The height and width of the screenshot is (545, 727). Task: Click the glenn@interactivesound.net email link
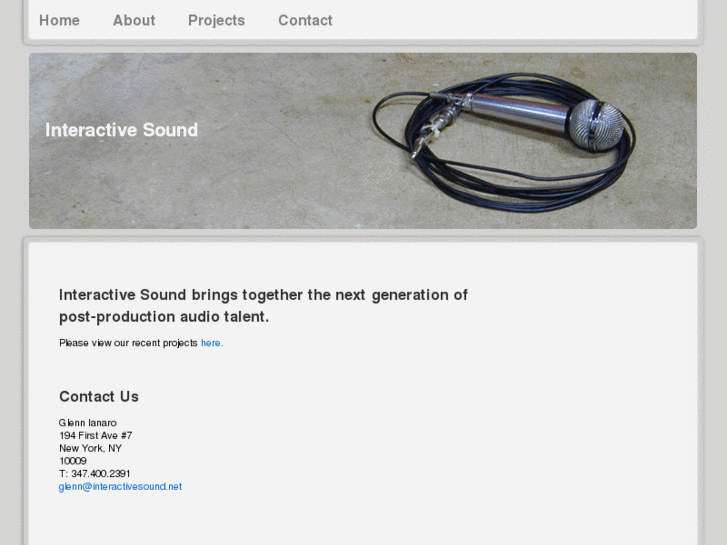[x=120, y=487]
